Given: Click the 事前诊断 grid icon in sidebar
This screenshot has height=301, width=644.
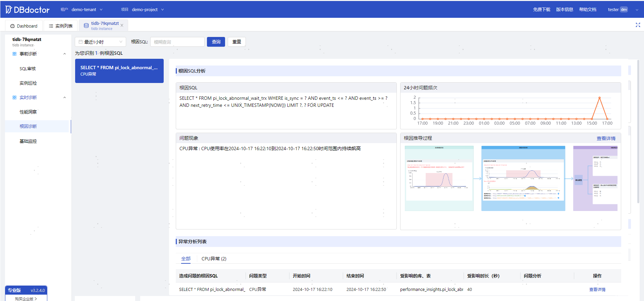Looking at the screenshot, I should point(14,54).
